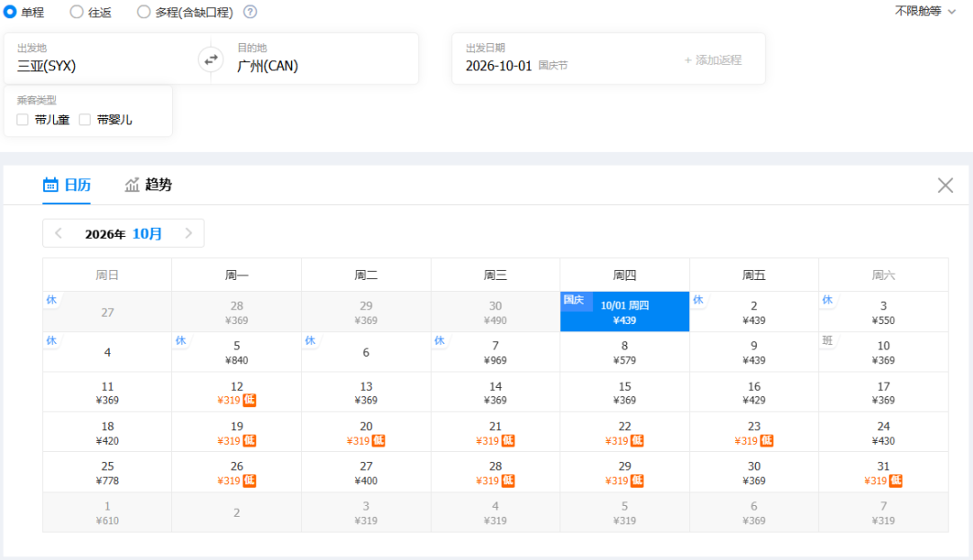Select October 9 priced ¥439
The width and height of the screenshot is (973, 560).
[x=754, y=352]
